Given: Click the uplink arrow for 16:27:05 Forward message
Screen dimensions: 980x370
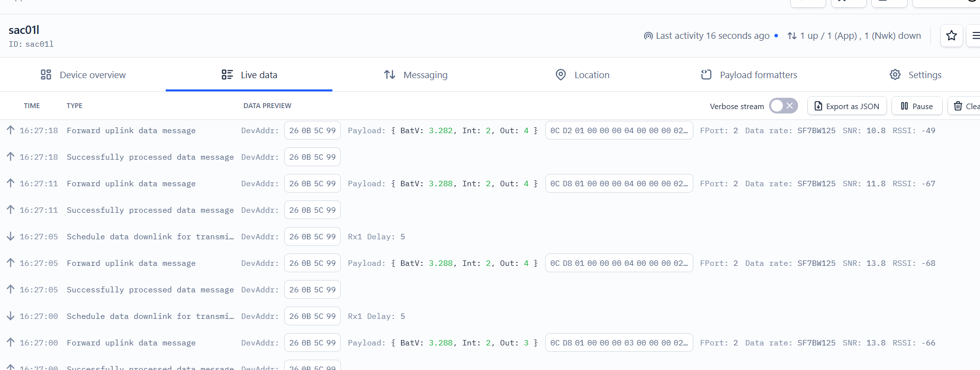Looking at the screenshot, I should (x=10, y=262).
